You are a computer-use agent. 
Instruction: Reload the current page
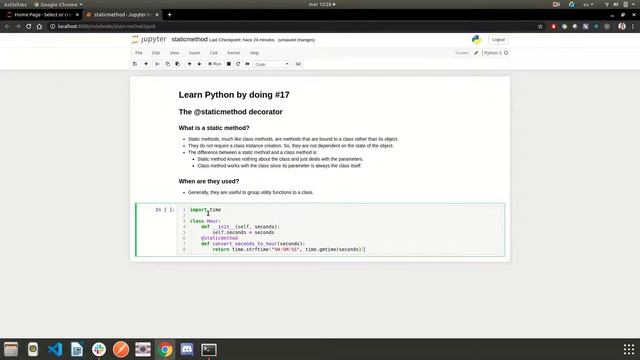point(28,26)
